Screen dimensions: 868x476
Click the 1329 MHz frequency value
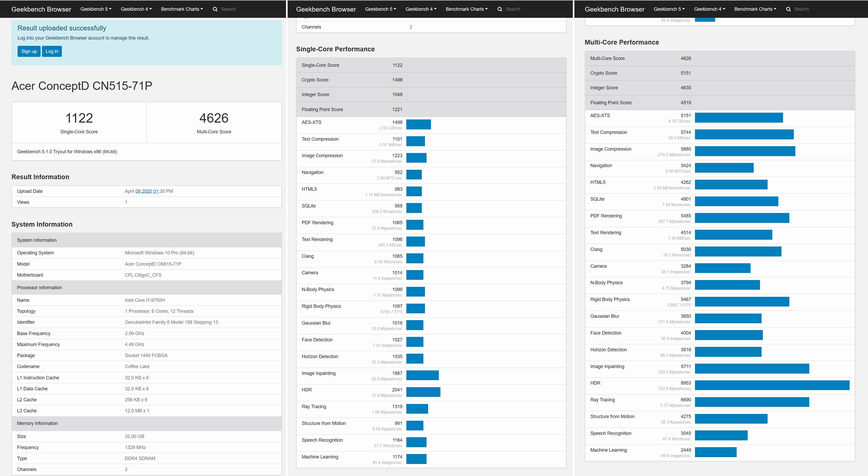pyautogui.click(x=135, y=447)
